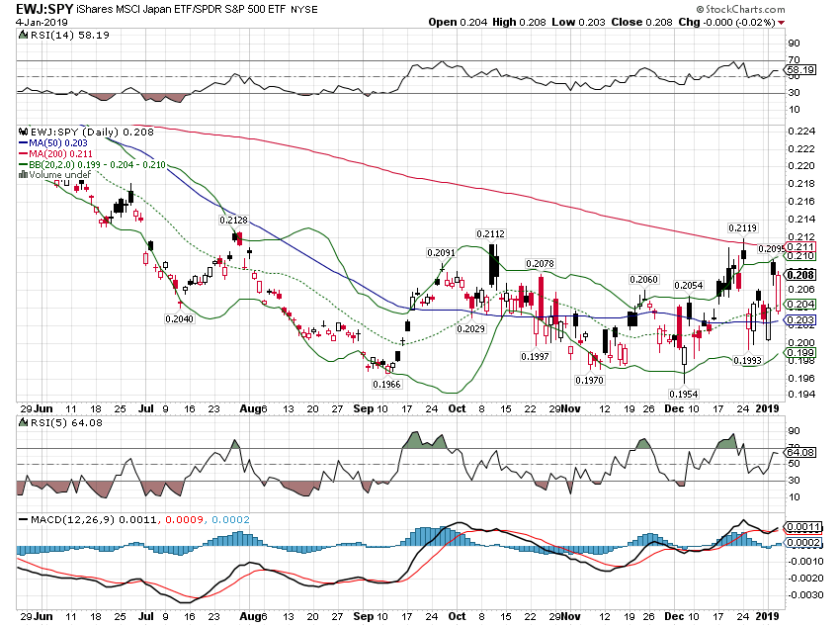Viewport: 840px width, 626px height.
Task: Click the 0.1997 price label
Action: [x=536, y=356]
